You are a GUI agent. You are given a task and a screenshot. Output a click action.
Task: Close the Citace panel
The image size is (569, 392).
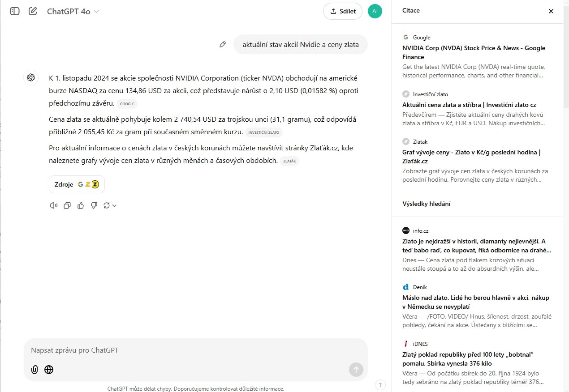pos(551,11)
